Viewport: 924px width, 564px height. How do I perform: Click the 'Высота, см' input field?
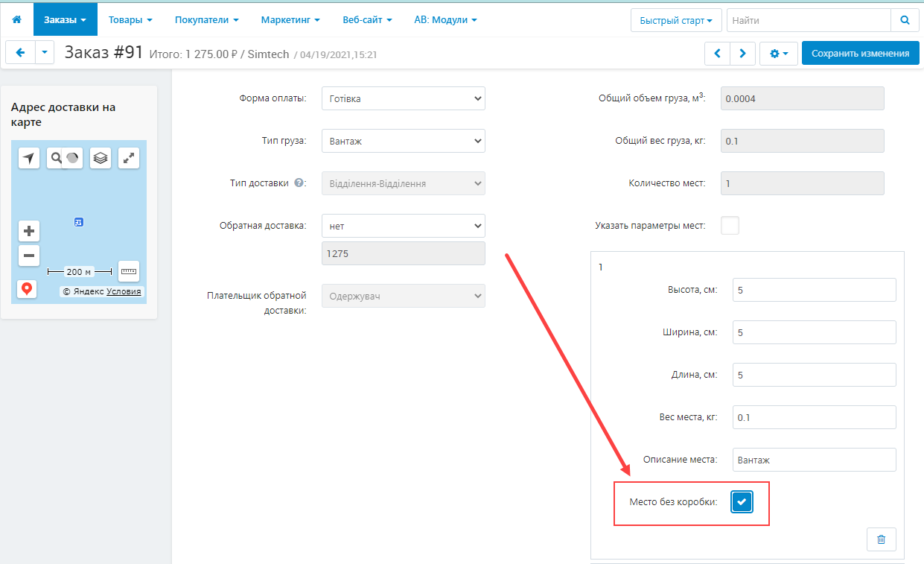click(x=814, y=290)
